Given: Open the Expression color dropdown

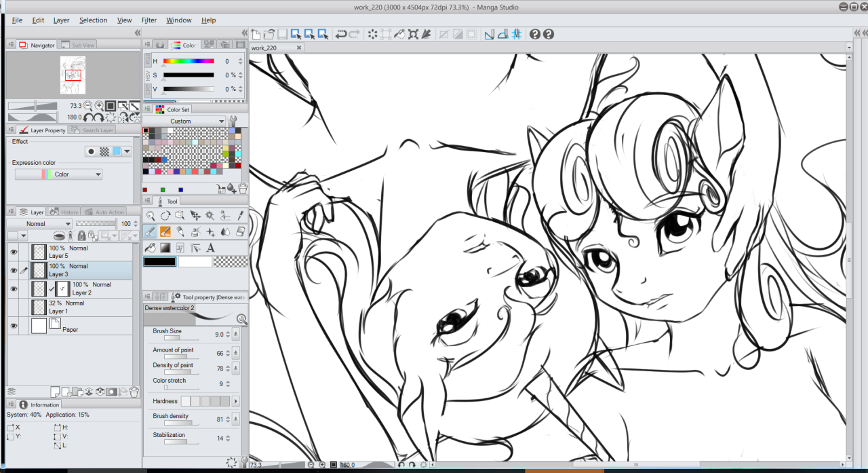Looking at the screenshot, I should pos(58,174).
